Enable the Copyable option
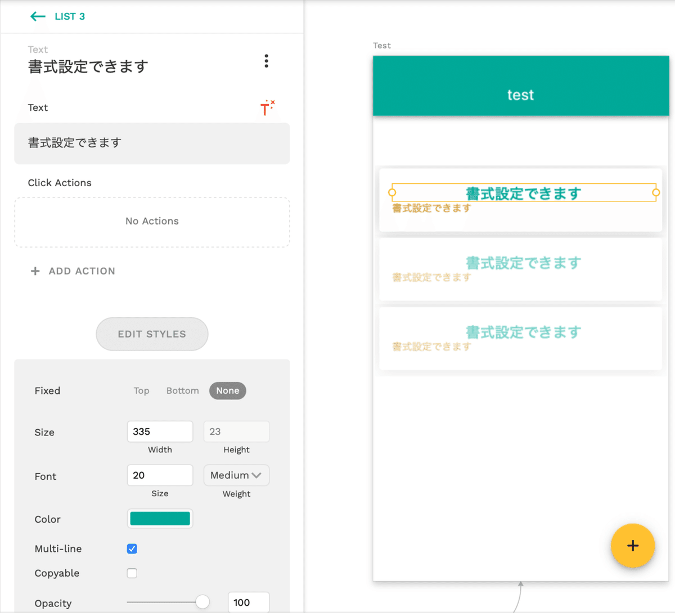Image resolution: width=675 pixels, height=616 pixels. (x=132, y=573)
